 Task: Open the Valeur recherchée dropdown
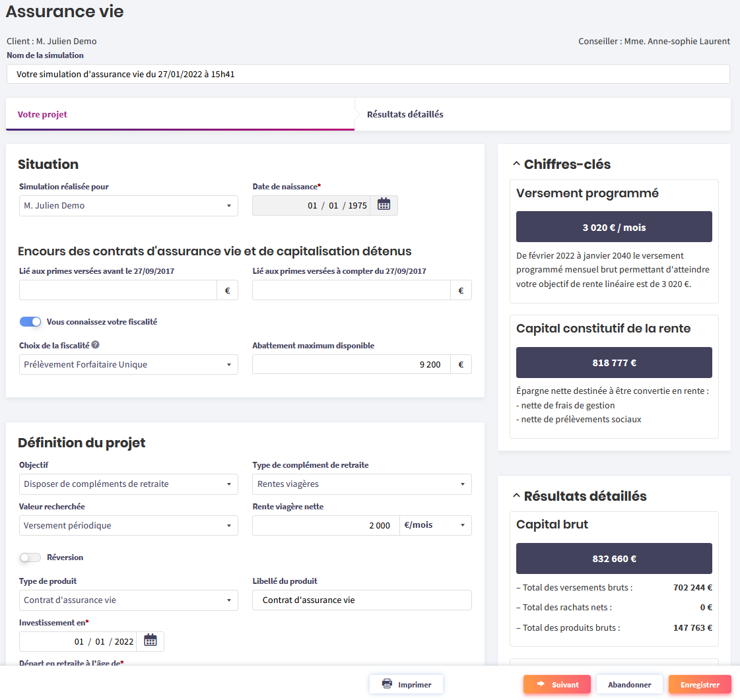coord(128,525)
